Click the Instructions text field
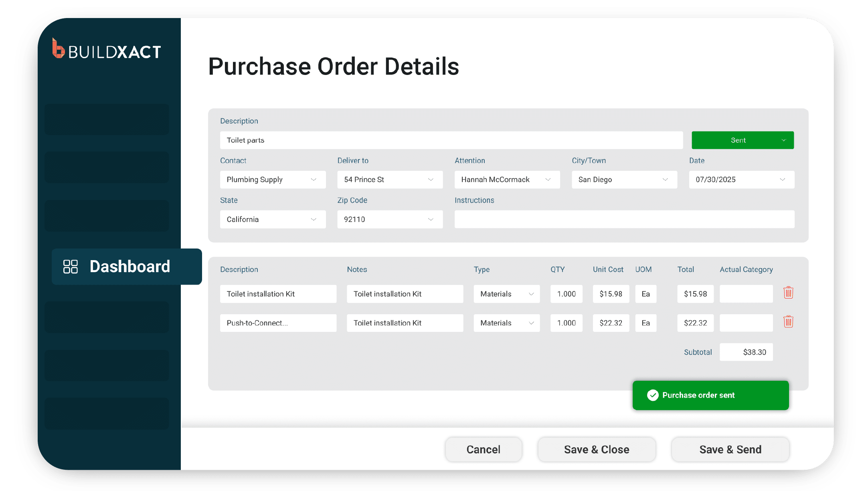 (624, 219)
